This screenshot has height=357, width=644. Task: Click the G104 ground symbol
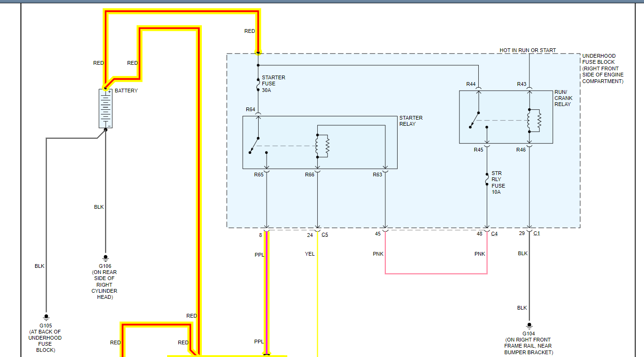click(529, 325)
